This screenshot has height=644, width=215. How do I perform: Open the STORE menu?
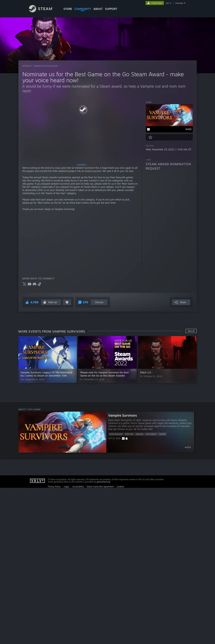tap(68, 9)
